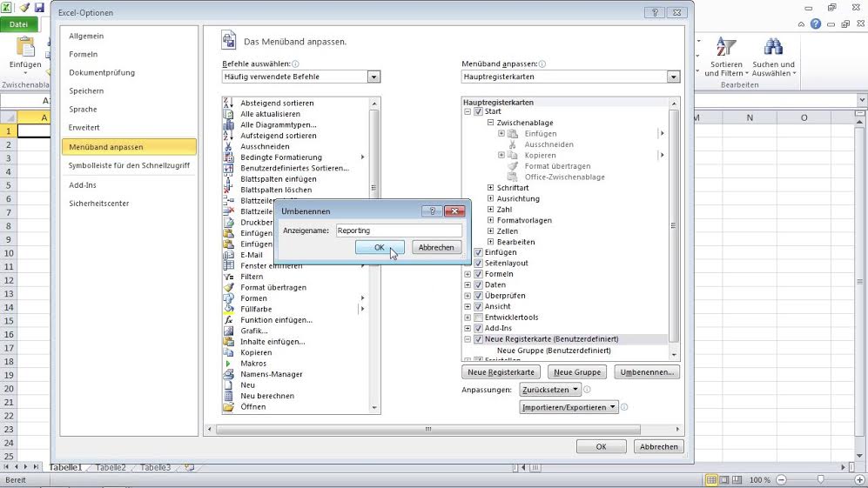Click the Öffnen folder icon
This screenshot has height=488, width=868.
[x=228, y=407]
